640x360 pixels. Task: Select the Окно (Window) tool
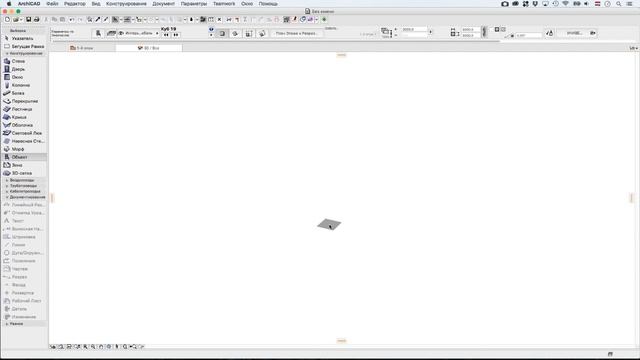click(24, 77)
